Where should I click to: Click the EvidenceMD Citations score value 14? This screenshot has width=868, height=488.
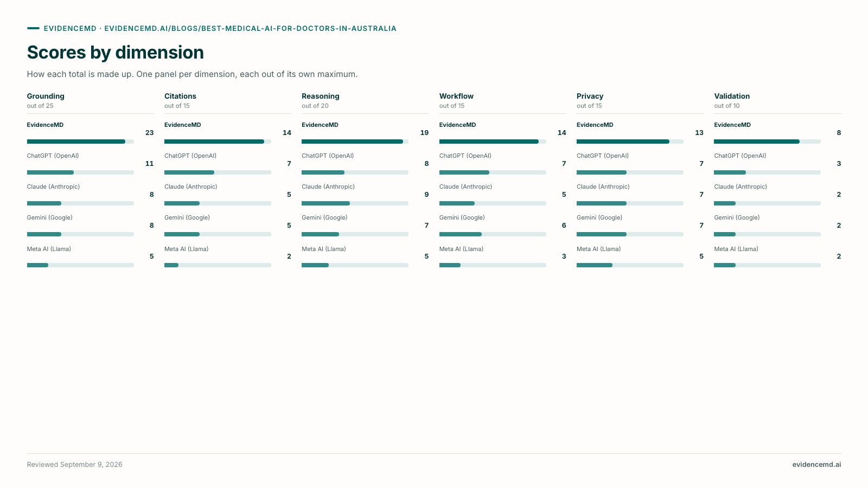click(287, 133)
